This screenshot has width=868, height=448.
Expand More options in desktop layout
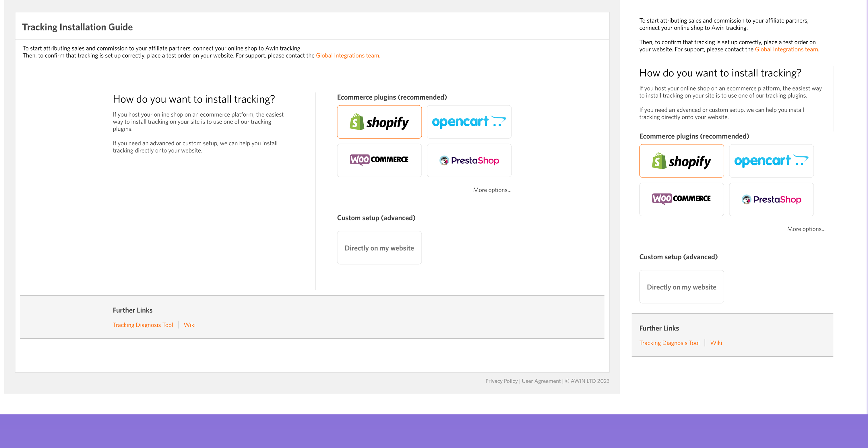pos(492,190)
